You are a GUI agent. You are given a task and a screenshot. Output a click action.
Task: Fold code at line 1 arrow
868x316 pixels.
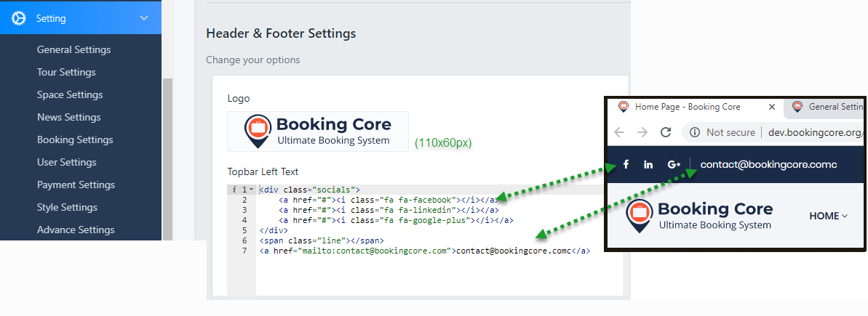point(252,190)
